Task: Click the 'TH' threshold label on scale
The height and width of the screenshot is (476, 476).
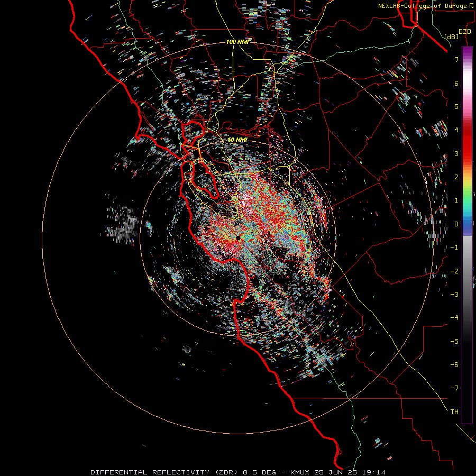Action: (454, 412)
